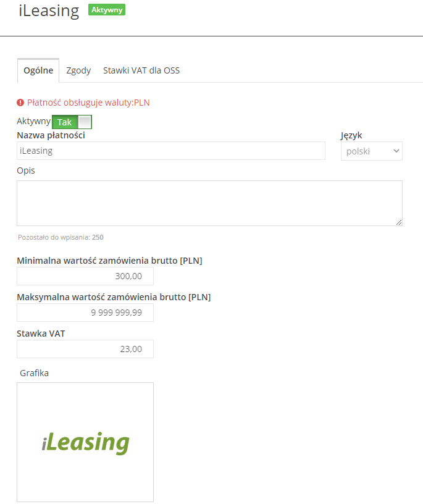Click the Grafika label
Viewport: 423px width, 504px height.
[34, 373]
